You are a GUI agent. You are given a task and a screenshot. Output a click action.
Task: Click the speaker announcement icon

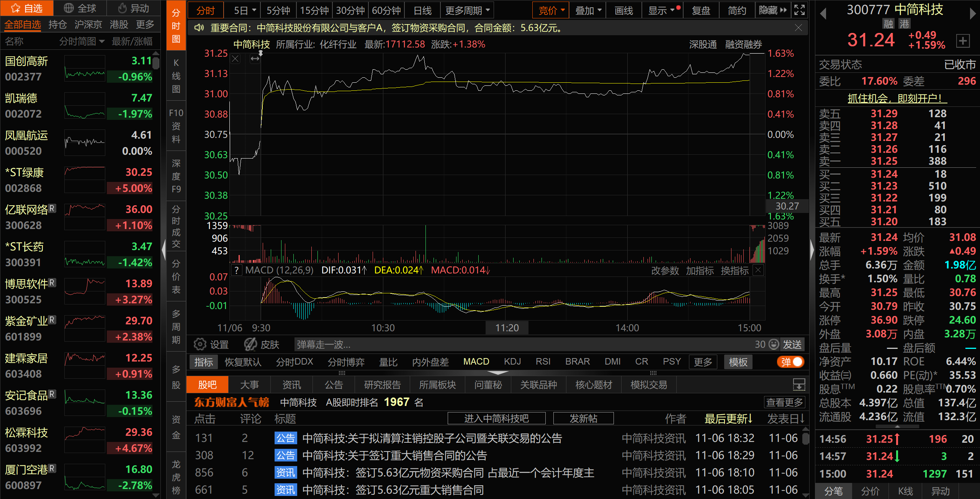point(199,28)
